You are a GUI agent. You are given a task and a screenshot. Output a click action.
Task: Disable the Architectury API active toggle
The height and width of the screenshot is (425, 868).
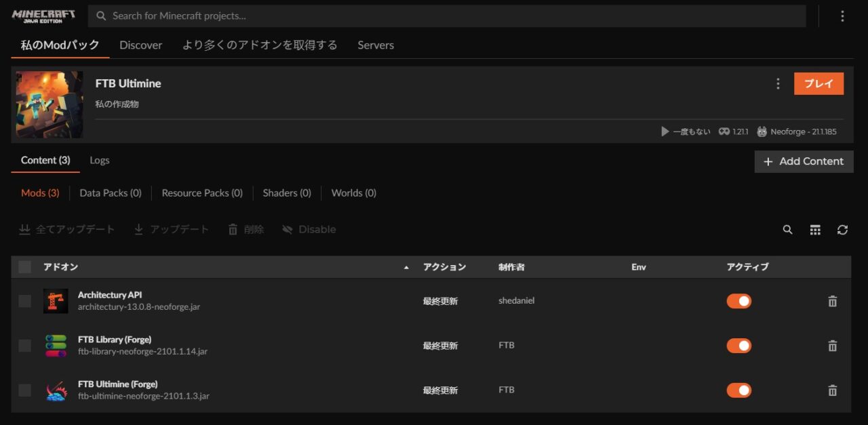pos(739,301)
